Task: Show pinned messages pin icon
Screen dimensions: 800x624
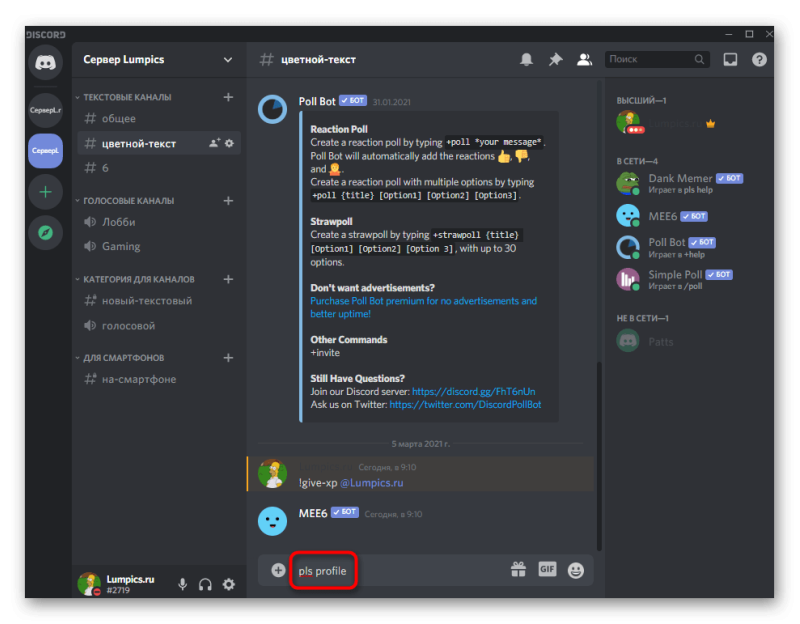Action: pyautogui.click(x=555, y=60)
